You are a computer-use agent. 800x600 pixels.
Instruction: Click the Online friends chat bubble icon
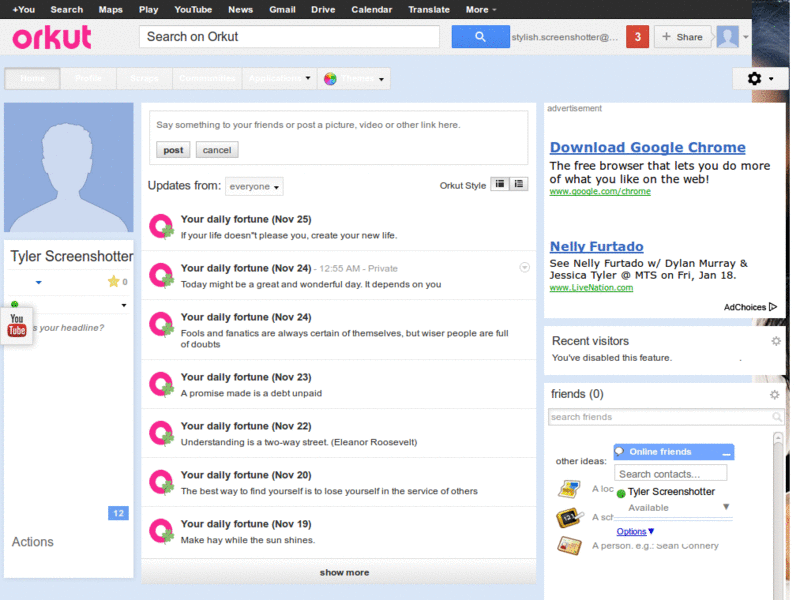pos(619,452)
